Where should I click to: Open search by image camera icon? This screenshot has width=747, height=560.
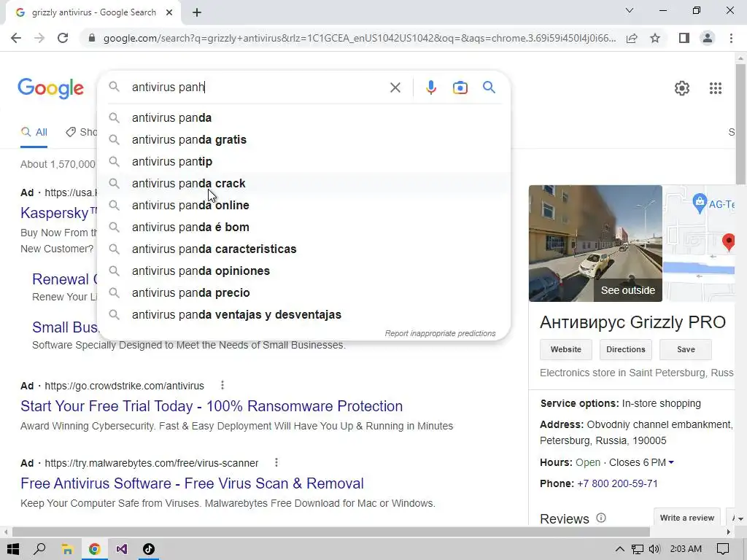(460, 87)
